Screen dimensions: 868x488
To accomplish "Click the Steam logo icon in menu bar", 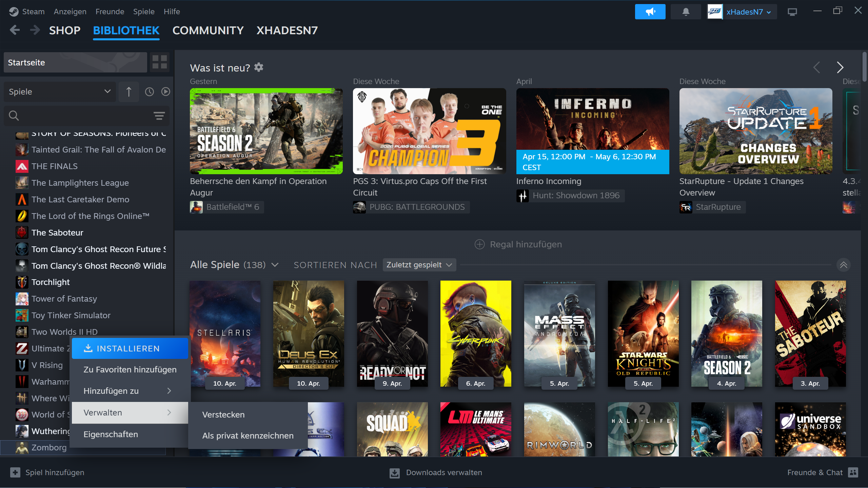I will click(x=14, y=12).
